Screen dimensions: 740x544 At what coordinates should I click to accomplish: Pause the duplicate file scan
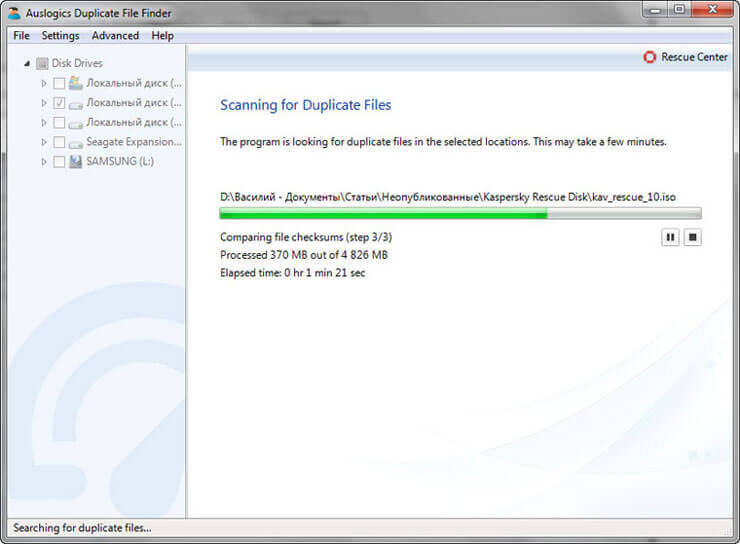pyautogui.click(x=670, y=237)
